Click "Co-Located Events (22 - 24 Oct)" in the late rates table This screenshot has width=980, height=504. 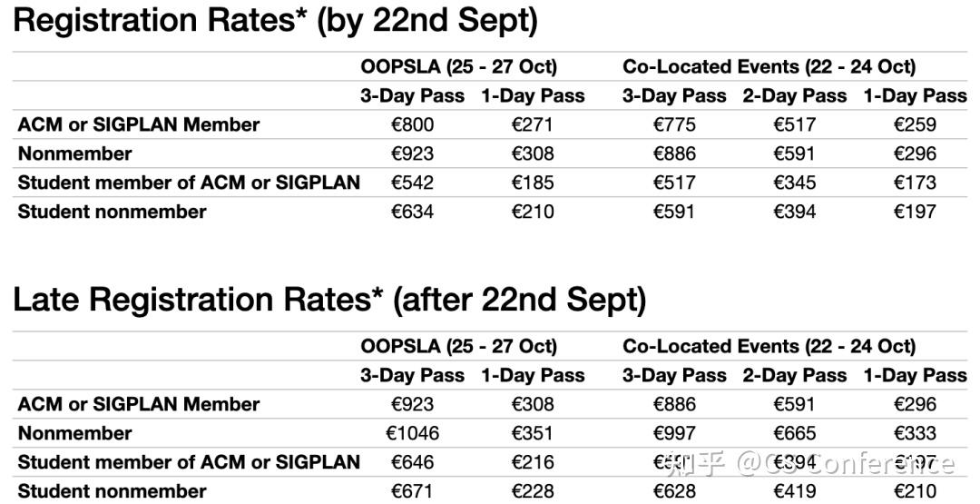pos(769,346)
